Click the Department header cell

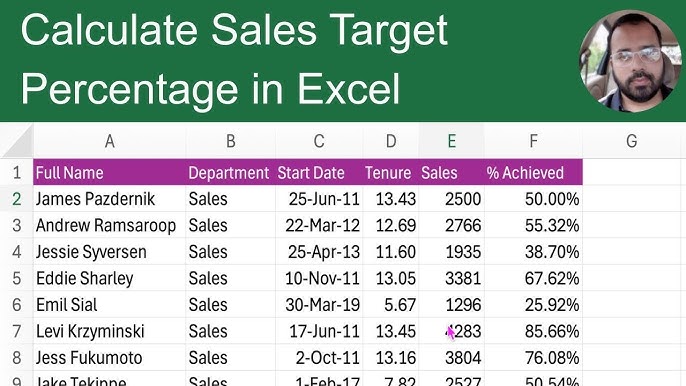[231, 172]
